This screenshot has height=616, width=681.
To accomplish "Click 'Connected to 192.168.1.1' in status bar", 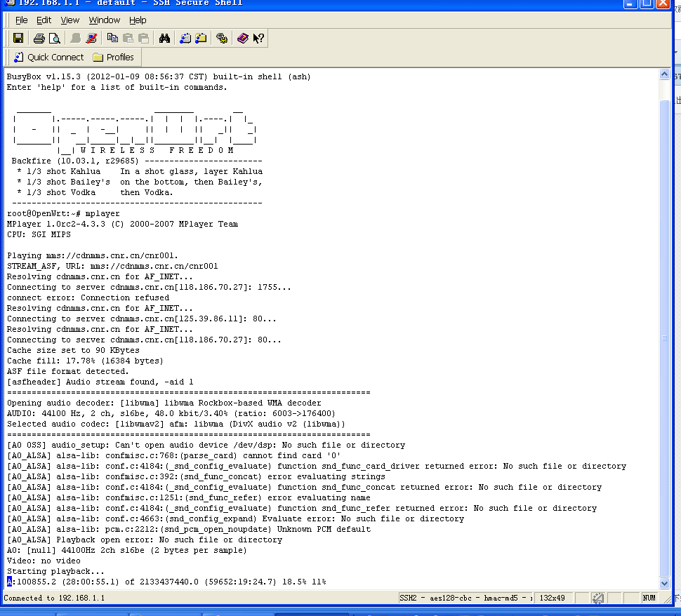I will pyautogui.click(x=54, y=598).
